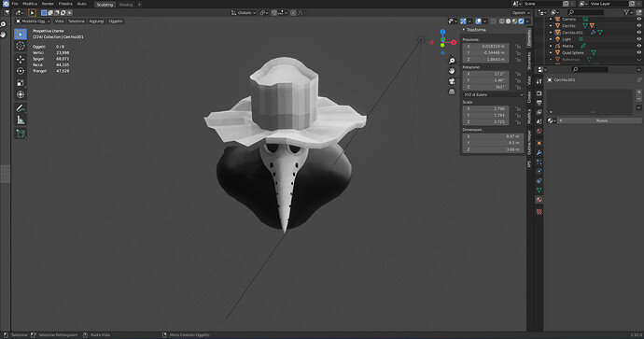This screenshot has width=644, height=339.
Task: Select the Move tool
Action: click(x=21, y=59)
